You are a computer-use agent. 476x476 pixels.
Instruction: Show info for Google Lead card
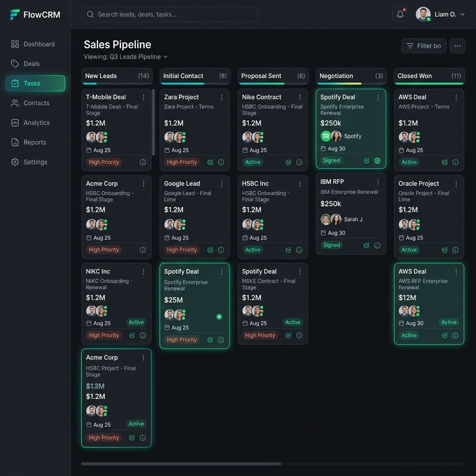[221, 250]
